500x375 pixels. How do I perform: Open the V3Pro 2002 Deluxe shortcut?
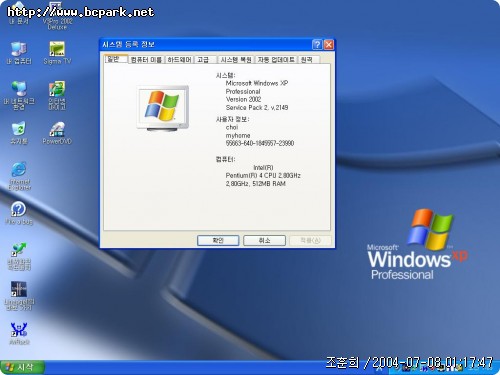coord(57,16)
